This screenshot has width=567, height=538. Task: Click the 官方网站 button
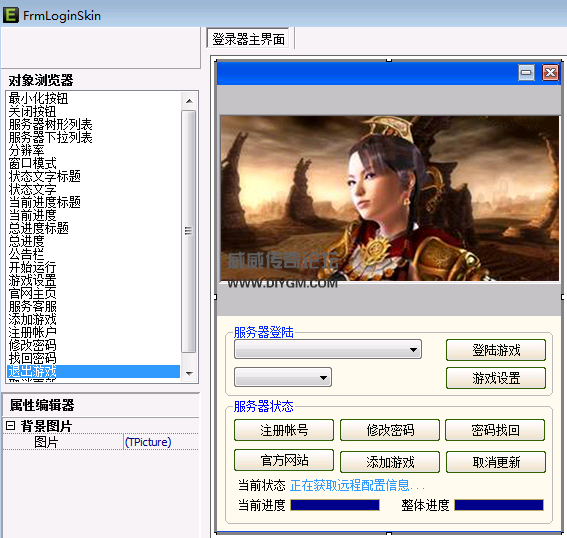point(284,460)
